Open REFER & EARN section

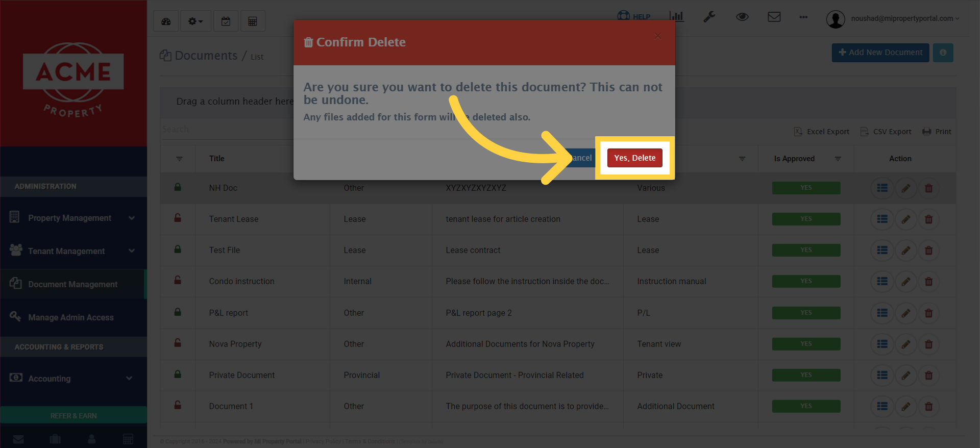click(73, 416)
